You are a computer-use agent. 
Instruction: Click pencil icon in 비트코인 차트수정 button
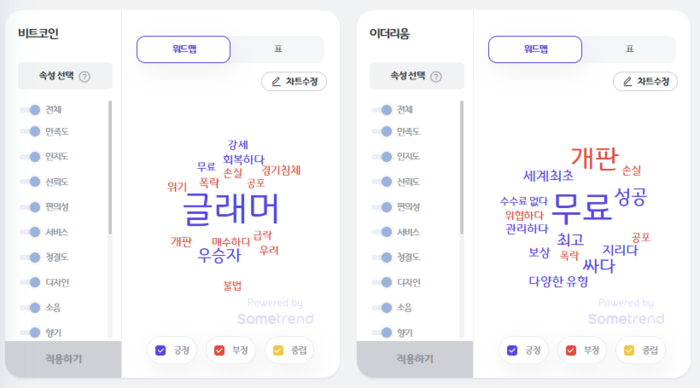276,81
